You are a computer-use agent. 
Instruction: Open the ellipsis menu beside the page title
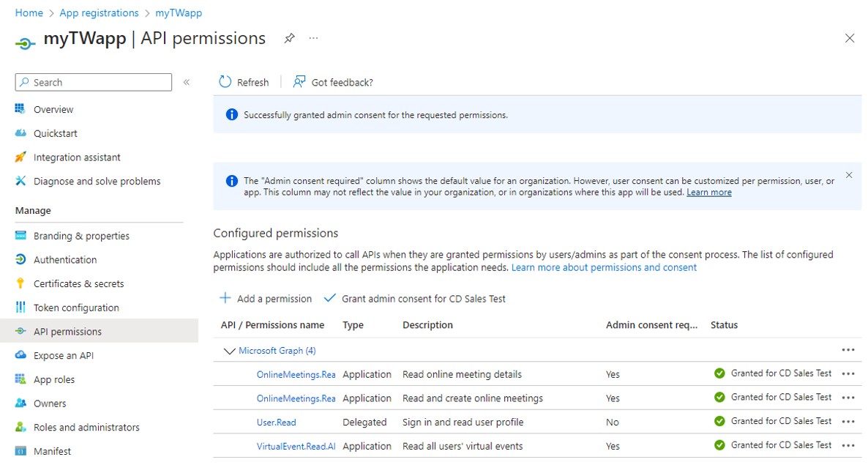314,38
